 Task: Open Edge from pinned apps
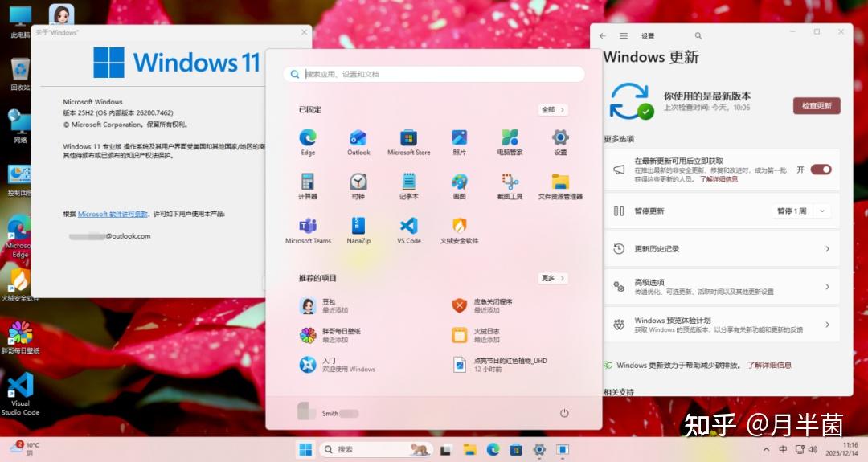coord(308,141)
